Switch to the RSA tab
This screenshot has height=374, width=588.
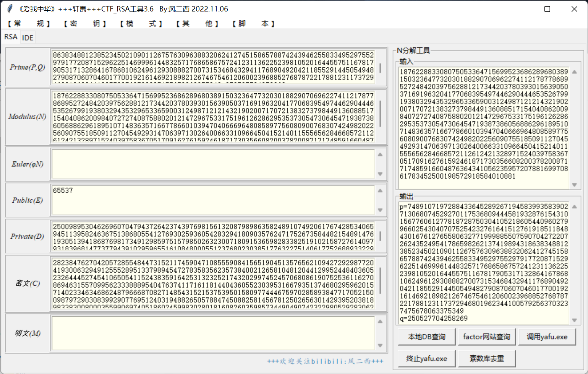coord(11,37)
